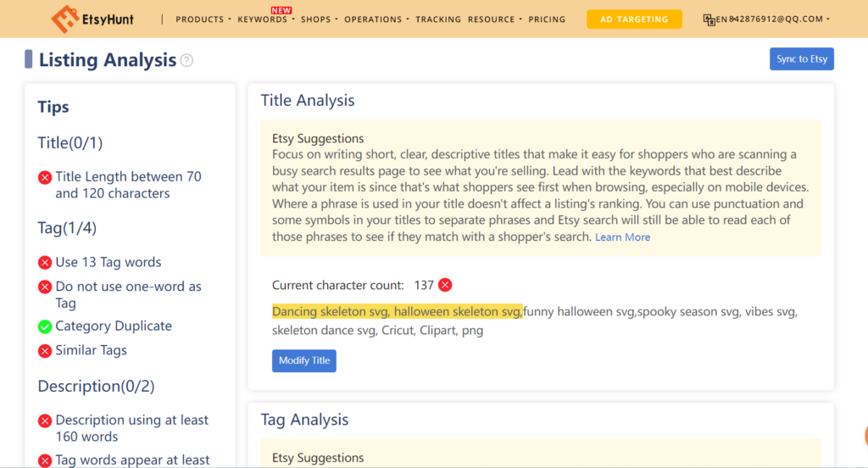Follow the Learn More link
868x468 pixels.
click(622, 237)
